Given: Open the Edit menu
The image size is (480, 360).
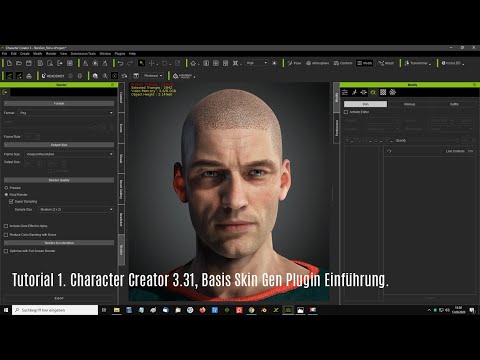Looking at the screenshot, I should (14, 53).
